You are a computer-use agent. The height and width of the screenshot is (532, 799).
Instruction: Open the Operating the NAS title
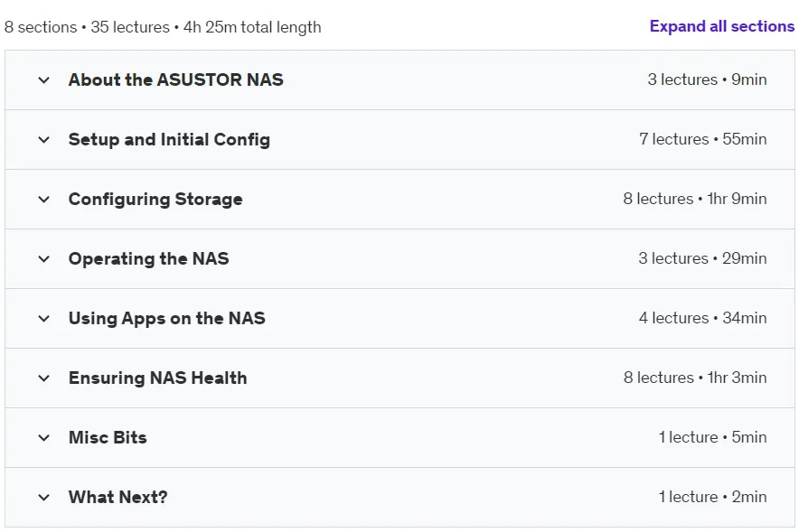pos(149,258)
